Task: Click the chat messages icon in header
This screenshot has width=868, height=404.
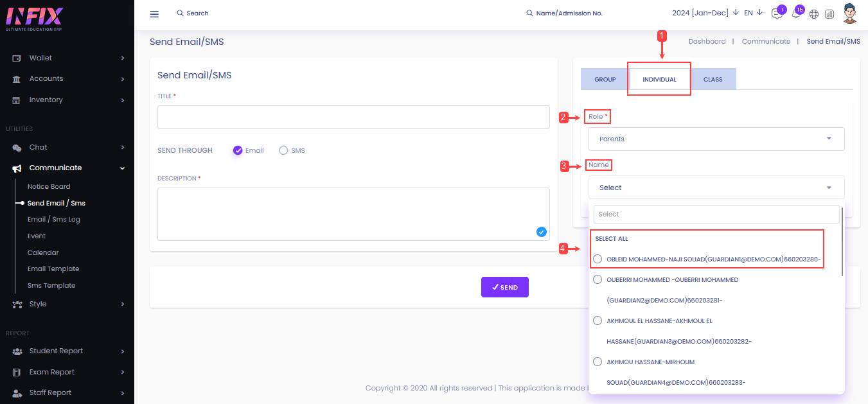Action: (777, 14)
